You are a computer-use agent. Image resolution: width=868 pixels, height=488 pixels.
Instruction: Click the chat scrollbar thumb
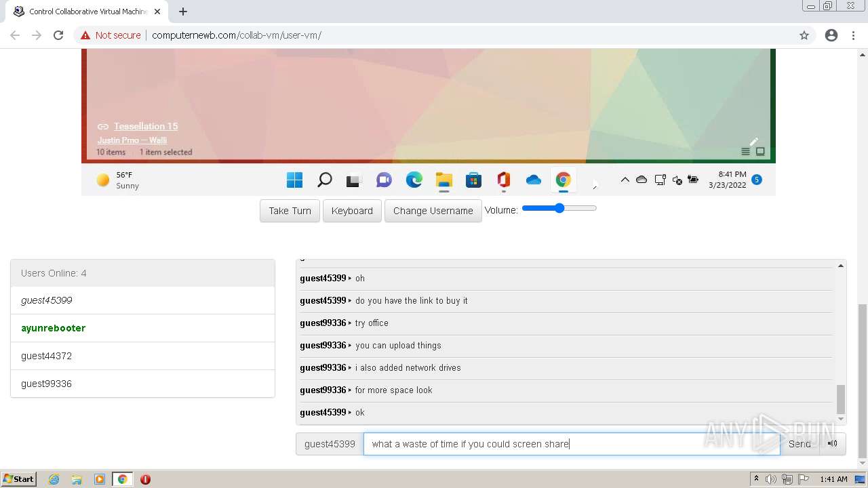(x=841, y=399)
